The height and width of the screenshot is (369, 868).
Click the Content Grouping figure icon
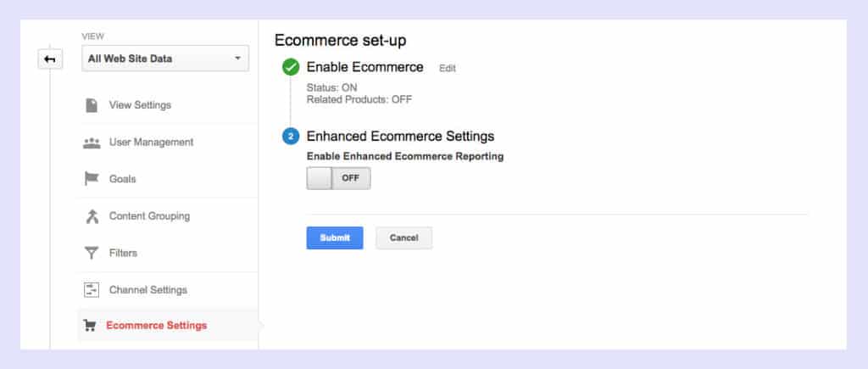click(92, 216)
